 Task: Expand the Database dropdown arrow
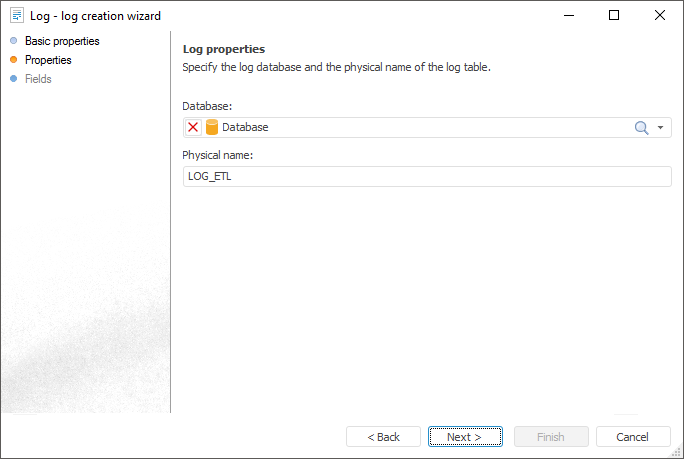click(661, 128)
